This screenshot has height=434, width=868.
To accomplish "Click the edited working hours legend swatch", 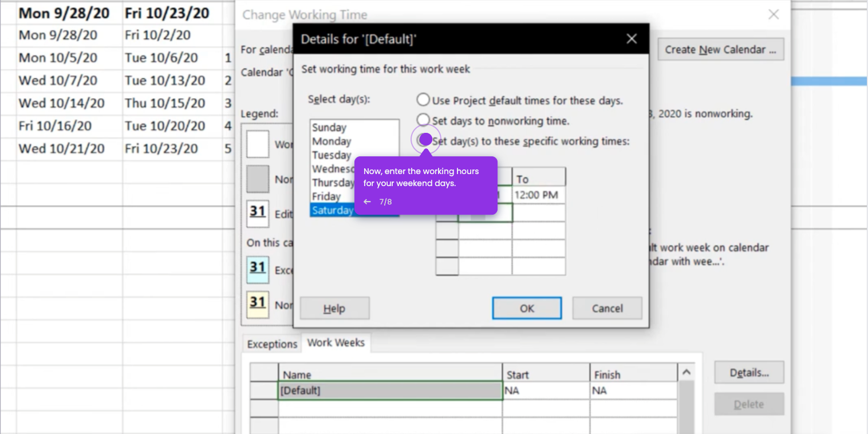I will (258, 213).
